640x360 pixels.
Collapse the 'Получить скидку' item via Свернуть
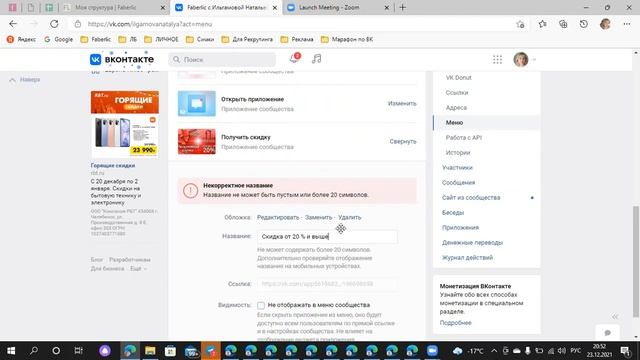pyautogui.click(x=403, y=142)
